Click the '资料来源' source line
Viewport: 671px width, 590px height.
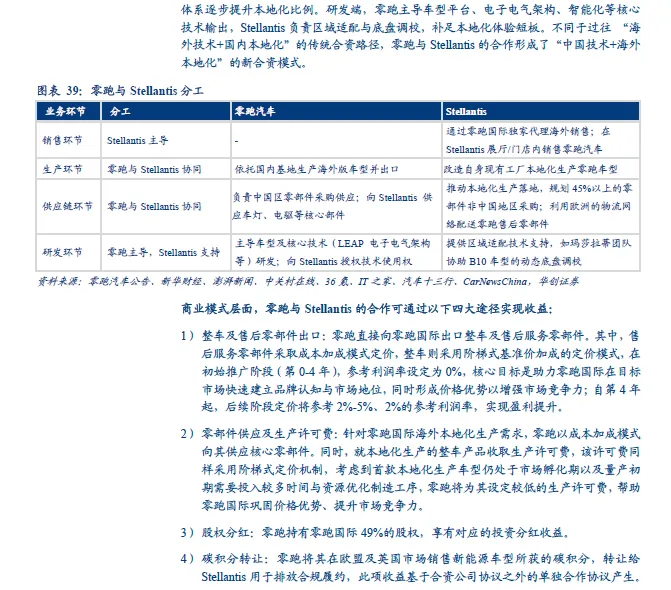pyautogui.click(x=308, y=282)
